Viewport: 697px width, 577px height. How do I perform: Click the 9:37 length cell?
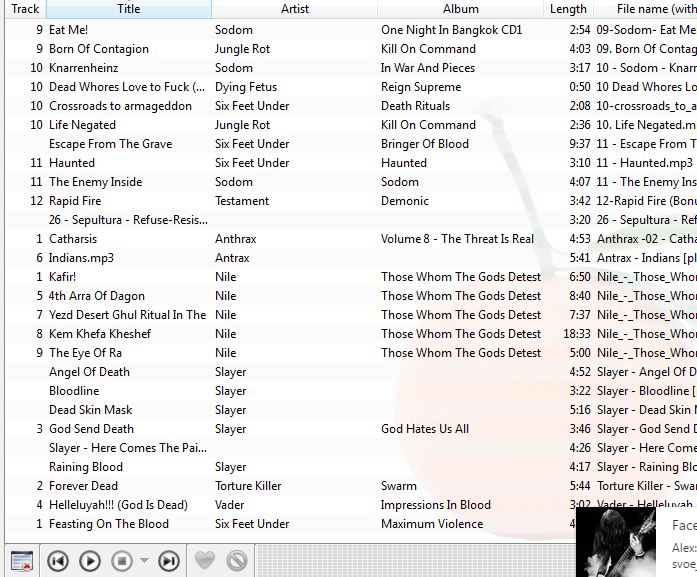(580, 144)
